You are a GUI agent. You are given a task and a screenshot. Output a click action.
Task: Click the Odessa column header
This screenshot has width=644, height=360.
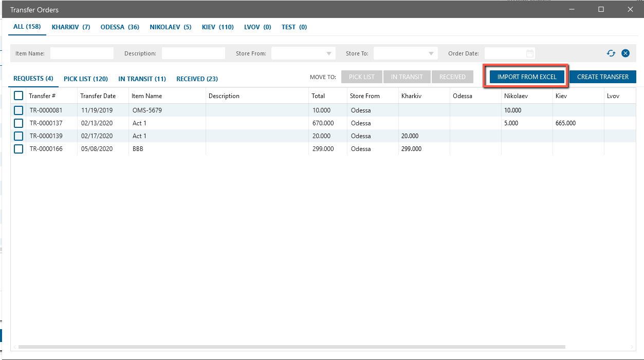475,96
